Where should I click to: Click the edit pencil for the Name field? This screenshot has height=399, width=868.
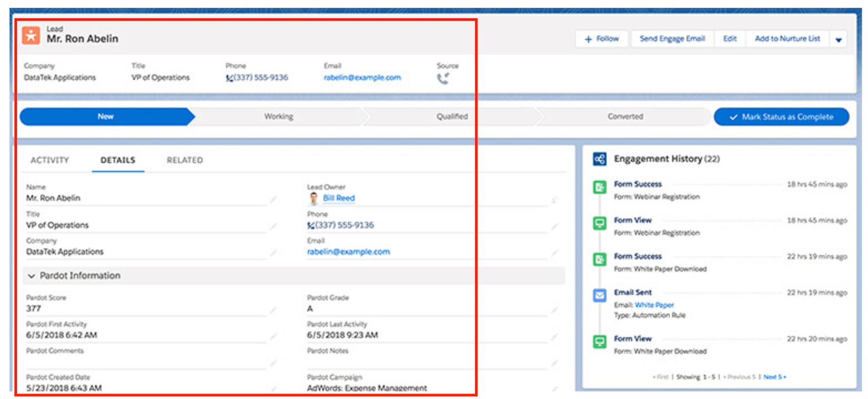pyautogui.click(x=273, y=200)
